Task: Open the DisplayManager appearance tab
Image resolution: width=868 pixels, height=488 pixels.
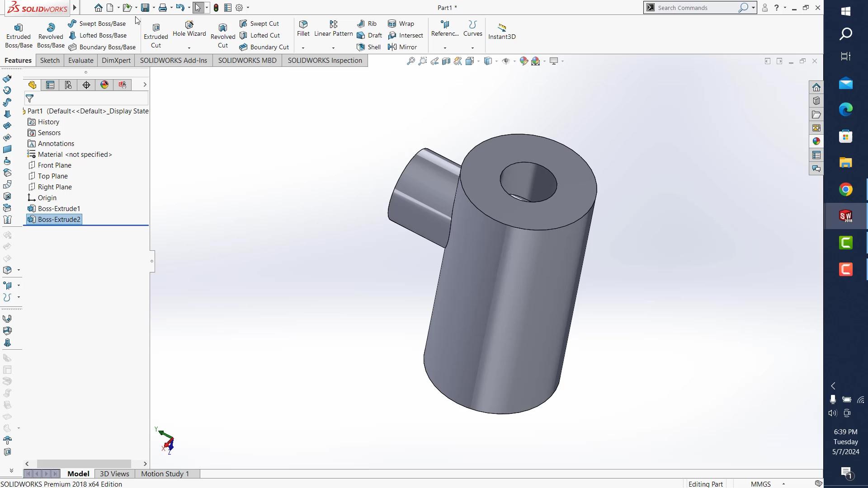Action: pyautogui.click(x=104, y=84)
